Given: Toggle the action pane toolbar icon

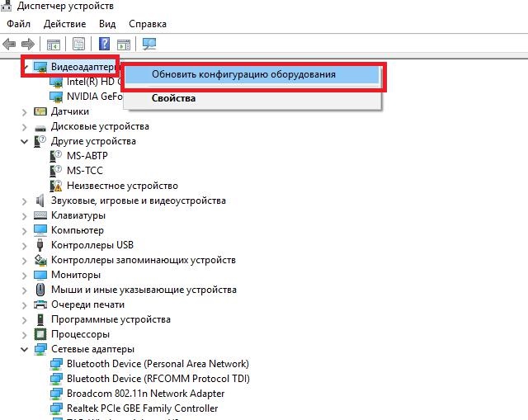Looking at the screenshot, I should coord(124,44).
